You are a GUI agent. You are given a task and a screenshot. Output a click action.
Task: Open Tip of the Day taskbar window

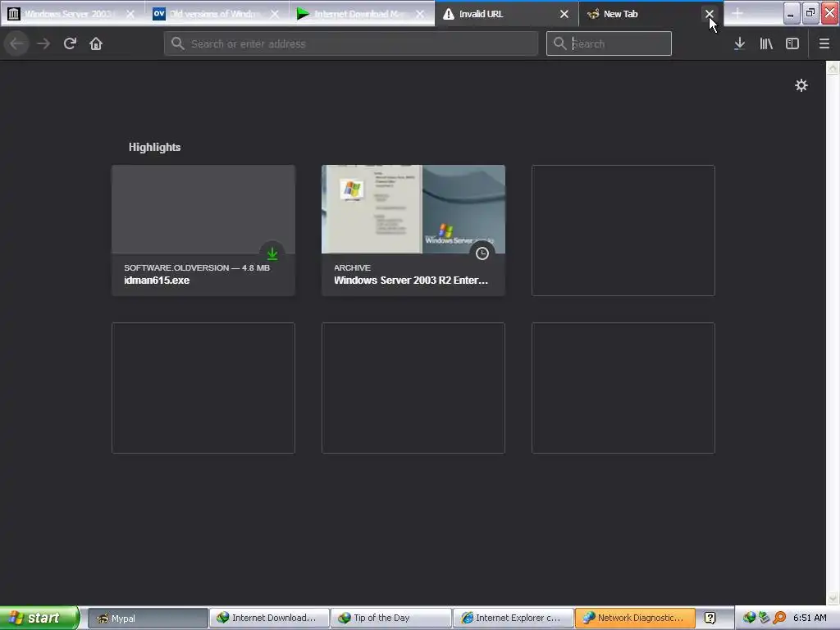point(390,618)
